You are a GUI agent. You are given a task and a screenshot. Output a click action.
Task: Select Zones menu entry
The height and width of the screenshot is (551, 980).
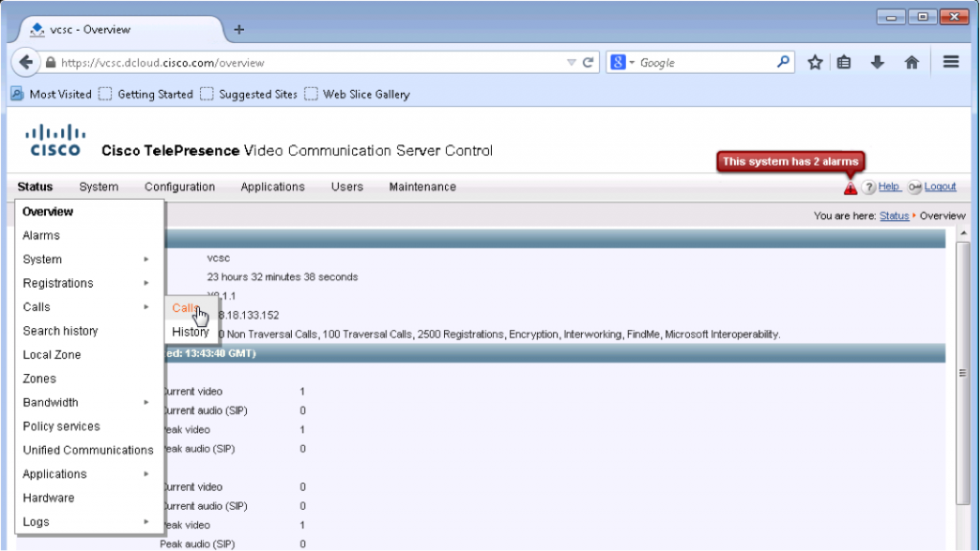pyautogui.click(x=89, y=379)
